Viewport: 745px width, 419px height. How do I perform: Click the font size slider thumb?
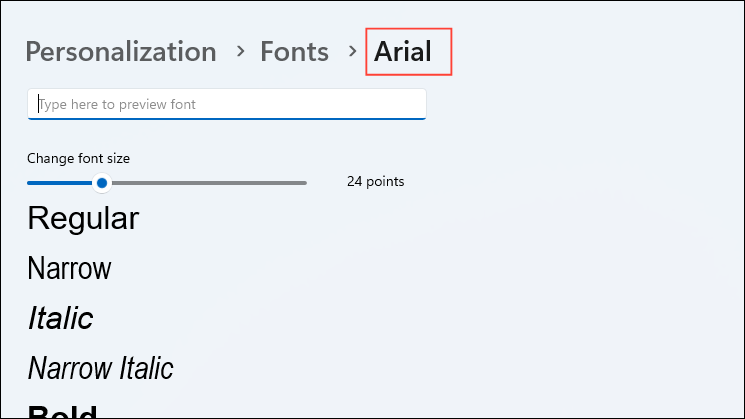coord(101,183)
